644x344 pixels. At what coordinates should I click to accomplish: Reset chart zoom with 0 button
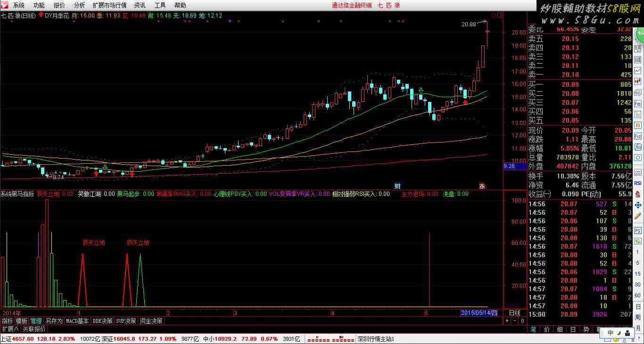(522, 321)
